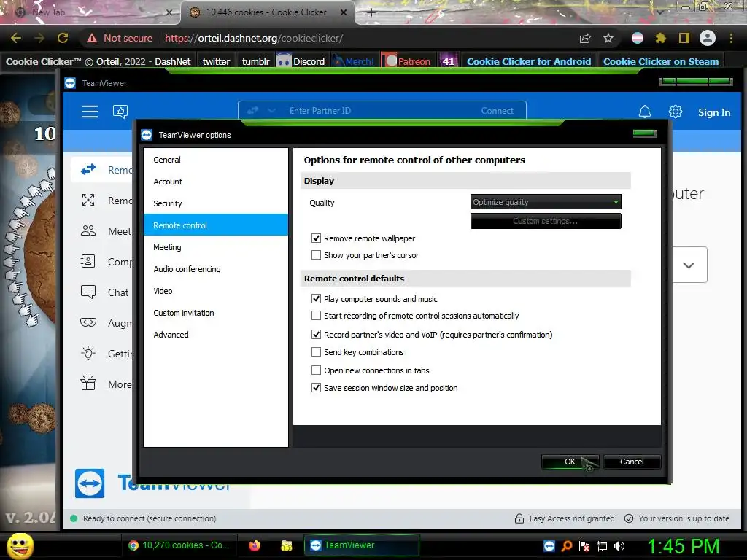The image size is (747, 560).
Task: Open Chrome side panel icon
Action: (684, 38)
